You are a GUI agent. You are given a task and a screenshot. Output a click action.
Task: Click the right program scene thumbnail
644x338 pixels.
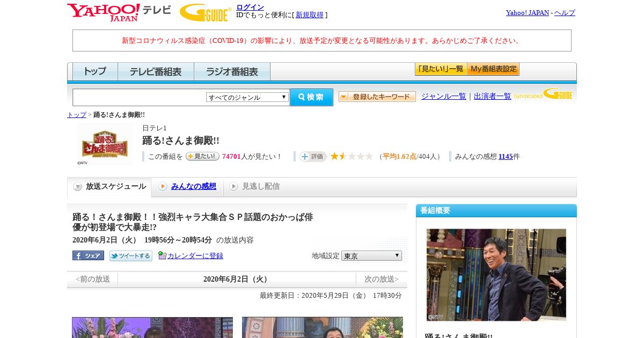tap(323, 327)
